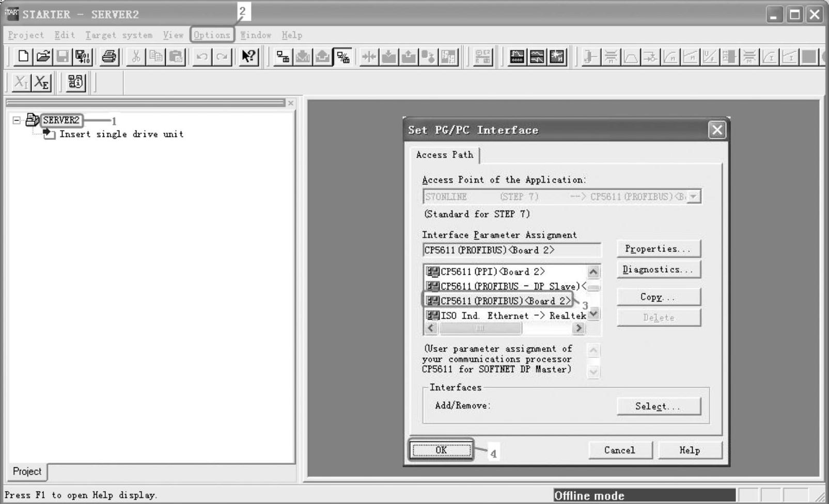Click the interface list scroll-up arrow
829x504 pixels.
tap(593, 271)
